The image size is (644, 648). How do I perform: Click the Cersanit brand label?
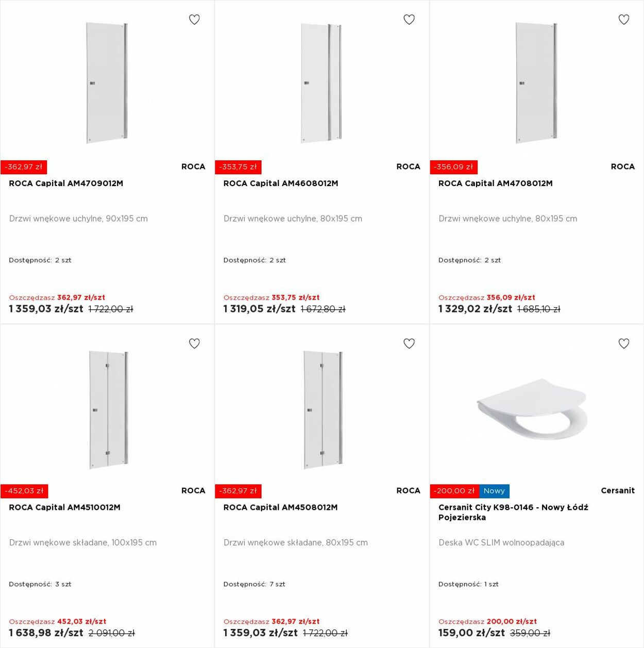coord(618,490)
